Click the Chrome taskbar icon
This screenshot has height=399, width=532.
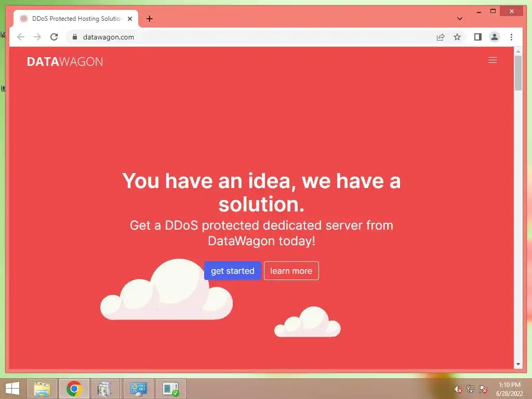pos(74,389)
